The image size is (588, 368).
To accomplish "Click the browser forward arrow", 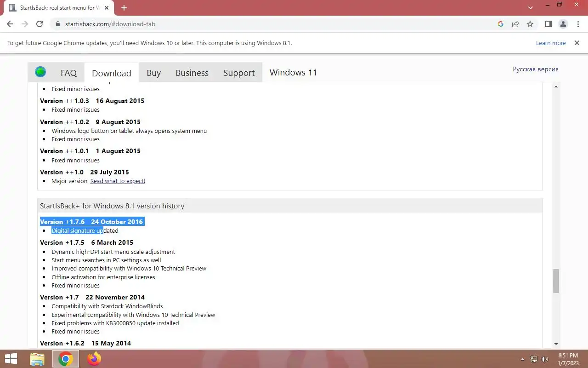I will pyautogui.click(x=25, y=24).
